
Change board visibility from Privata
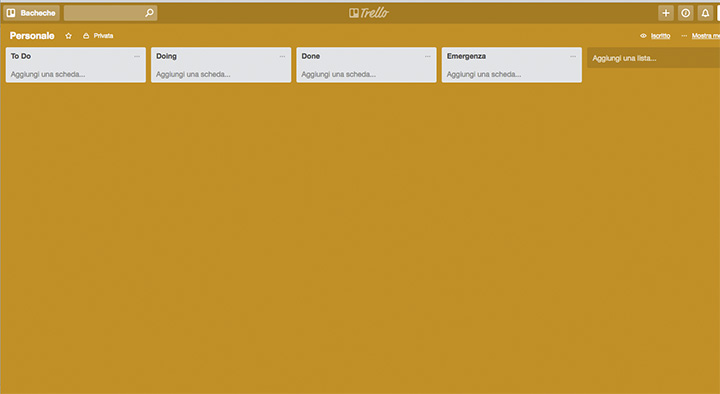click(x=98, y=36)
